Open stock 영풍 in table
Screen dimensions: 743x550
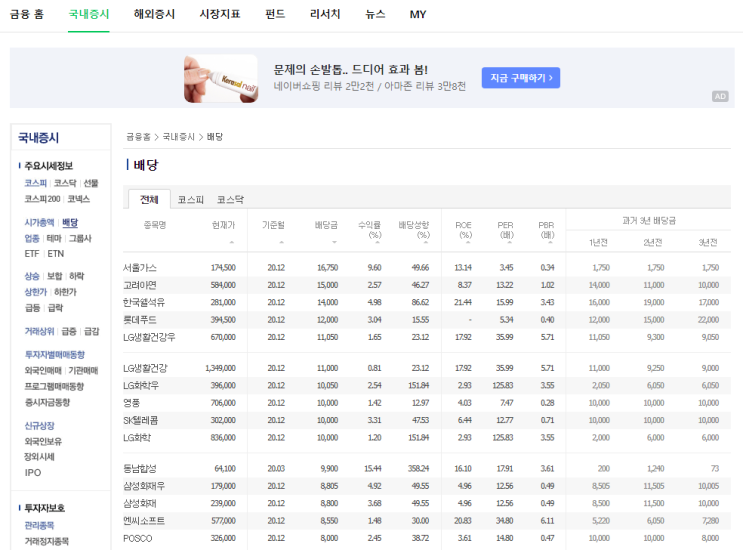pyautogui.click(x=131, y=403)
